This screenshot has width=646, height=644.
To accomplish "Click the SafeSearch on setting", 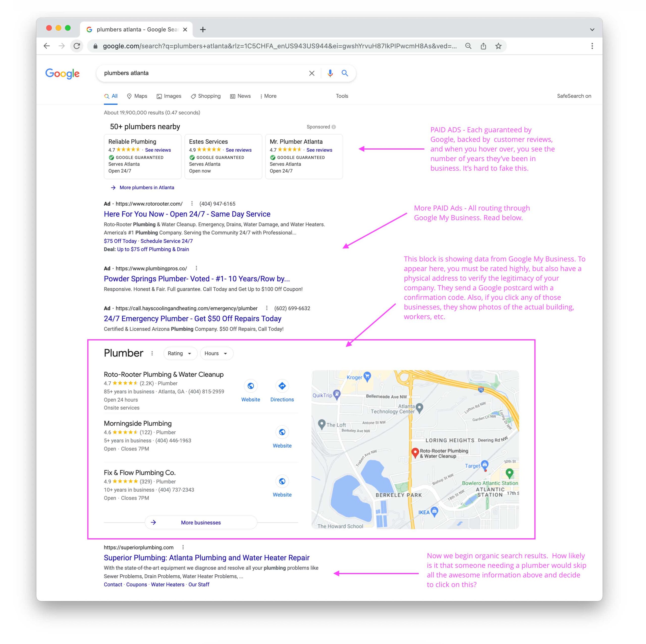I will 574,96.
